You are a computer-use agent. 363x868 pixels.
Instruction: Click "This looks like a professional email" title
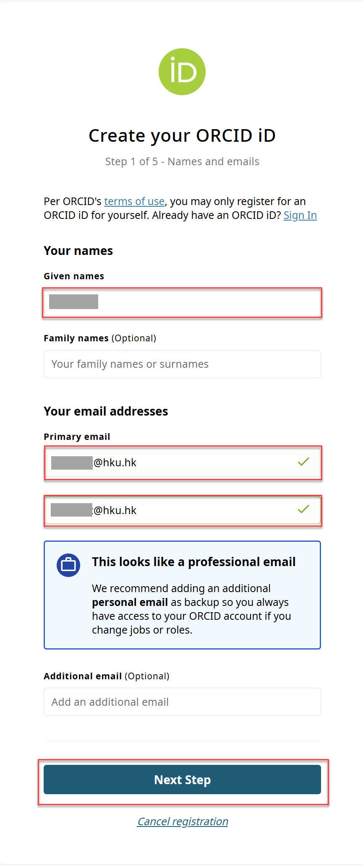pyautogui.click(x=193, y=562)
